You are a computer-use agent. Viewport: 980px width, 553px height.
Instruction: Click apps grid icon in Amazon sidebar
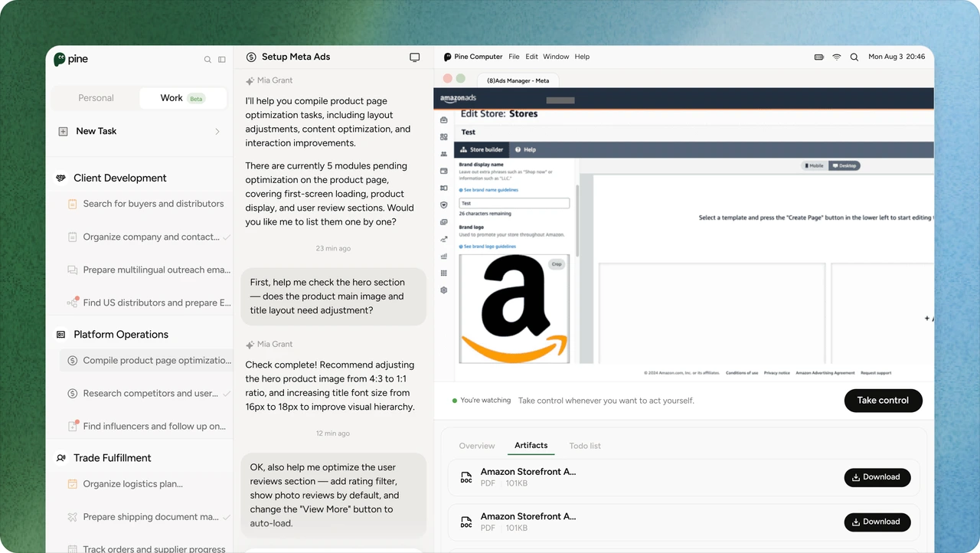(444, 273)
